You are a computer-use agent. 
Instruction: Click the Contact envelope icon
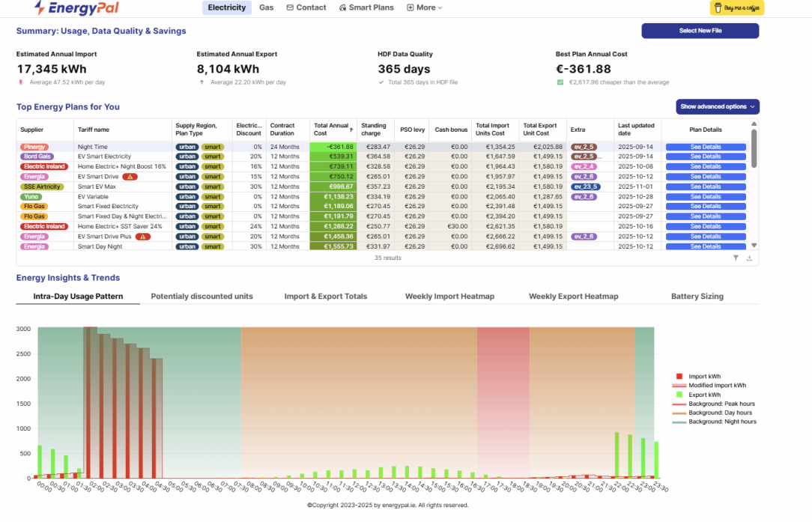pyautogui.click(x=290, y=7)
